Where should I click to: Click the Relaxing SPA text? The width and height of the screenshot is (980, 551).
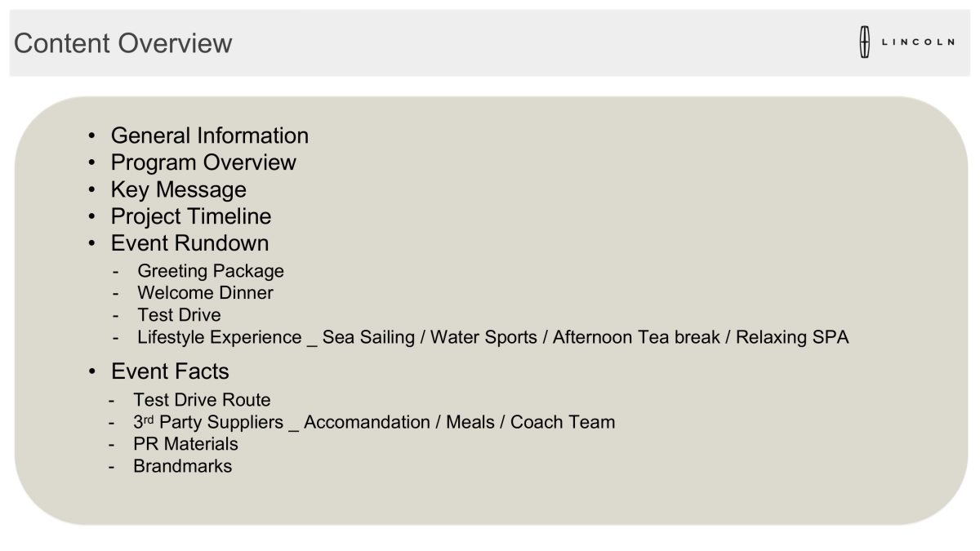[792, 337]
